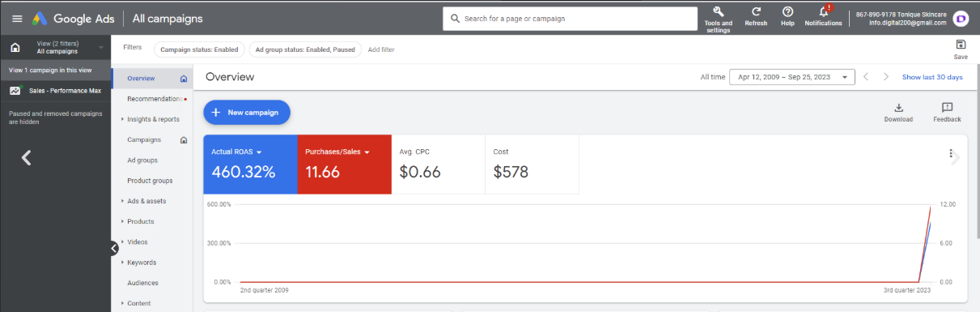Click home icon next to Overview
Screen dimensions: 980x312
(x=184, y=79)
